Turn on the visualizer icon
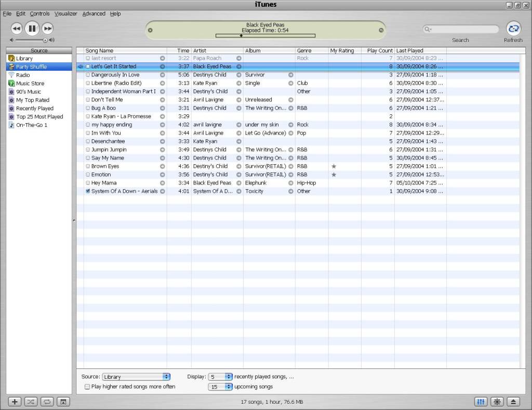 [x=497, y=402]
